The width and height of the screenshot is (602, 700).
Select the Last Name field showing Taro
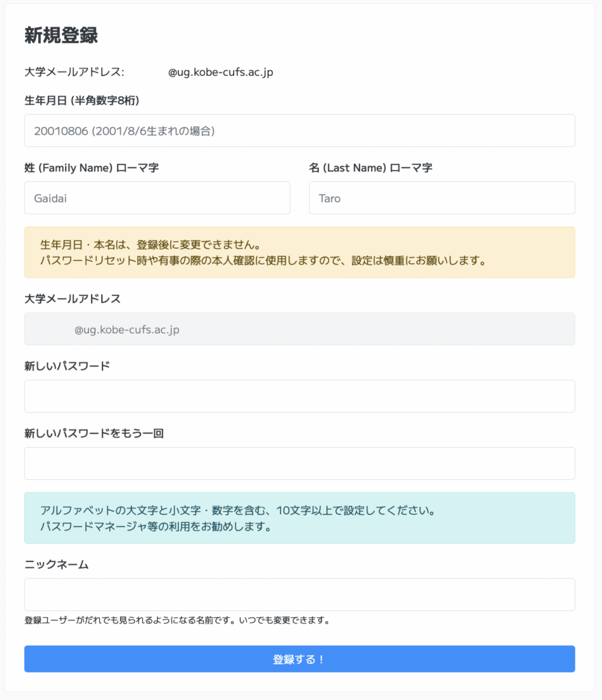tap(442, 198)
